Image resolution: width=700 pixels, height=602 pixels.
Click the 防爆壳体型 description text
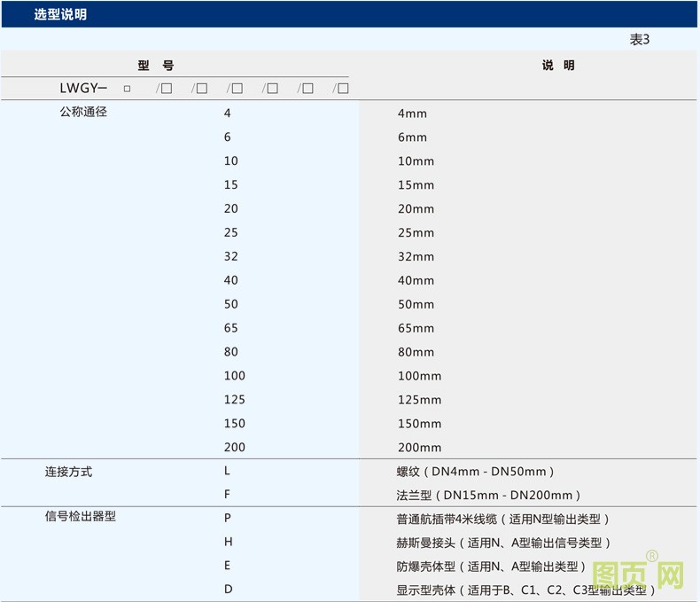point(491,567)
